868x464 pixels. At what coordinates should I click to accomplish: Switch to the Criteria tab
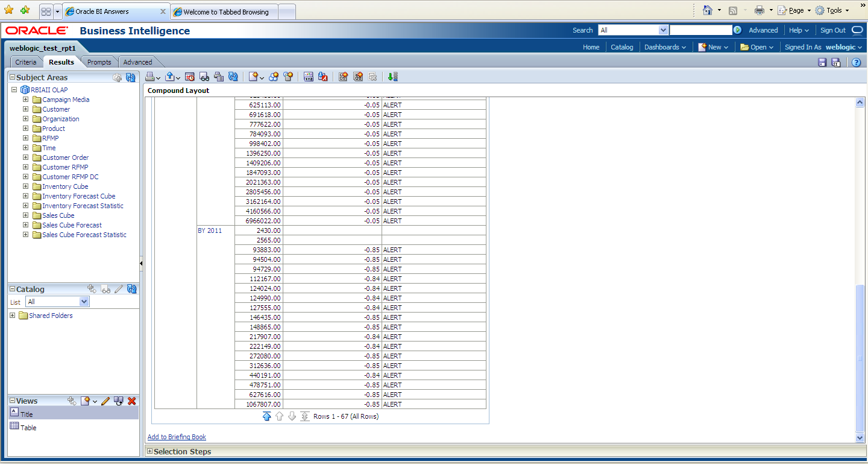(x=26, y=62)
